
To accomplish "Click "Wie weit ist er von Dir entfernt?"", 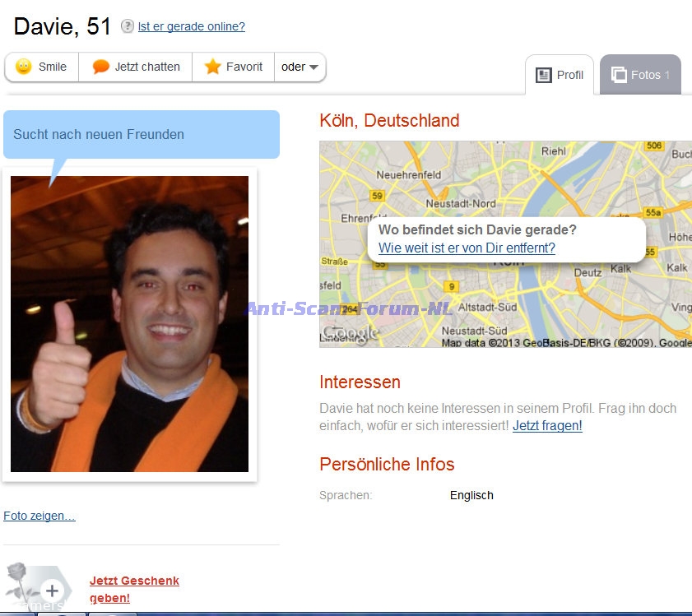I will 467,248.
